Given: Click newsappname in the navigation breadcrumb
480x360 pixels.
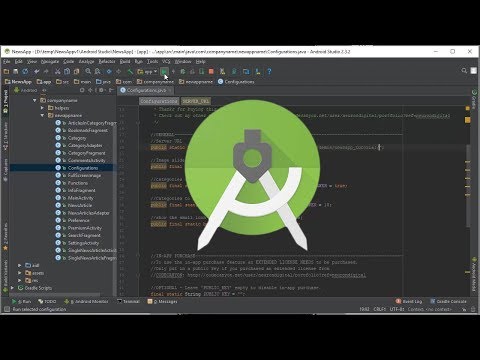Looking at the screenshot, I should coord(195,82).
